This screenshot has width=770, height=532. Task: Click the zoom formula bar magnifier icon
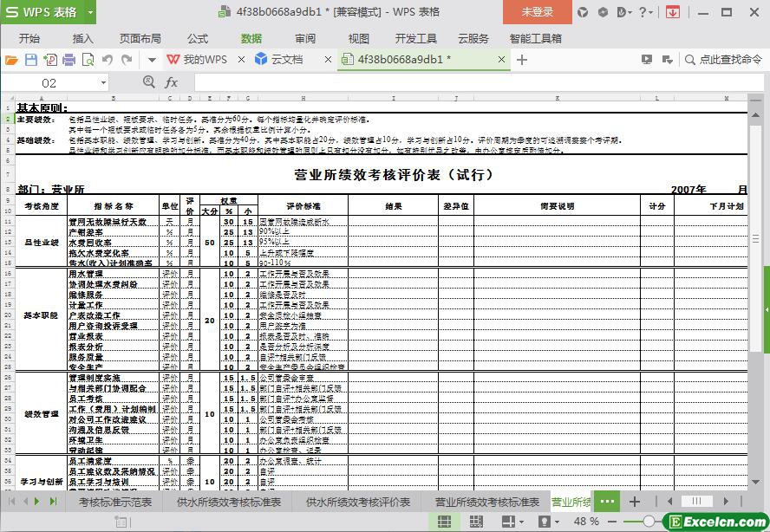click(x=149, y=82)
